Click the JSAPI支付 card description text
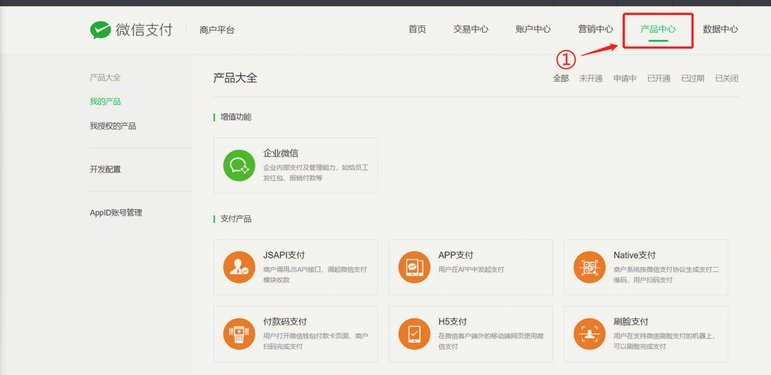Viewport: 771px width, 375px height. (x=315, y=275)
